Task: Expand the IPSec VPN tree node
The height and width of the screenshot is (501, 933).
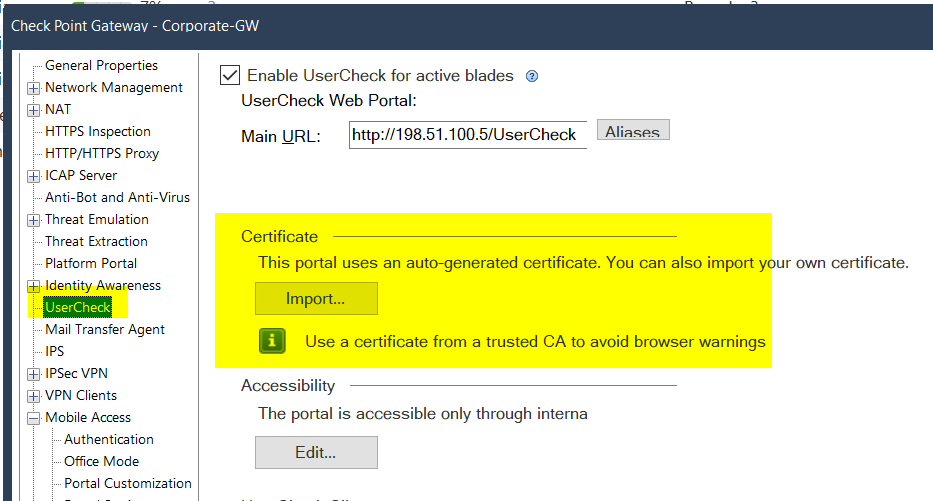Action: (34, 374)
